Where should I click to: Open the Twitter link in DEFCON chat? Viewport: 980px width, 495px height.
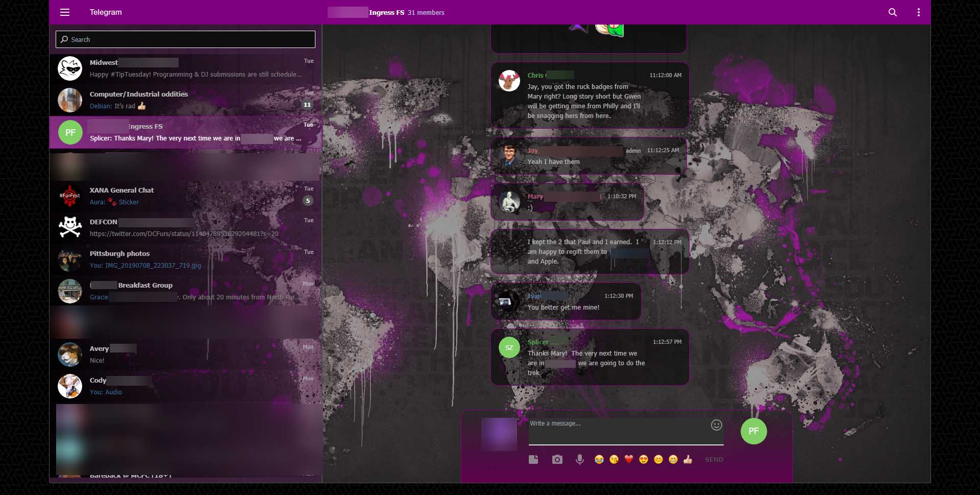point(183,233)
